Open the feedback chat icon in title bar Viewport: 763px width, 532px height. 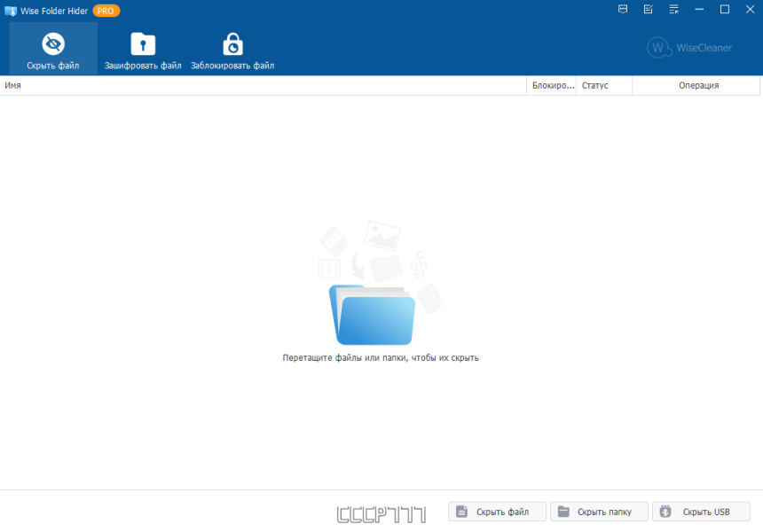(x=623, y=9)
